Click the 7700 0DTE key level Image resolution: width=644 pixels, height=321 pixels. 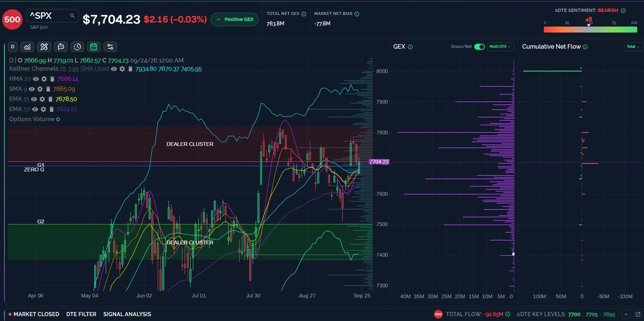tap(574, 315)
